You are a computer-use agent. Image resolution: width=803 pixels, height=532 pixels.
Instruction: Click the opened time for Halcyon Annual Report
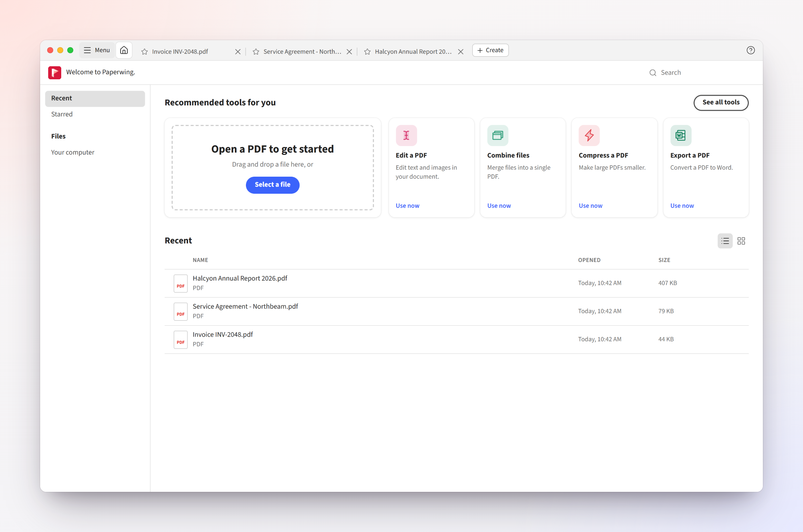click(600, 283)
